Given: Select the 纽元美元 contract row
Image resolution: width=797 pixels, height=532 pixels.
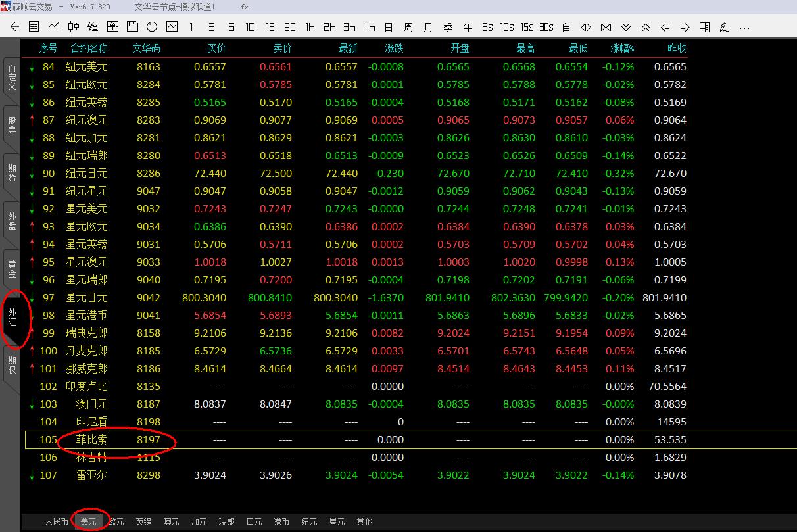Looking at the screenshot, I should pos(86,66).
